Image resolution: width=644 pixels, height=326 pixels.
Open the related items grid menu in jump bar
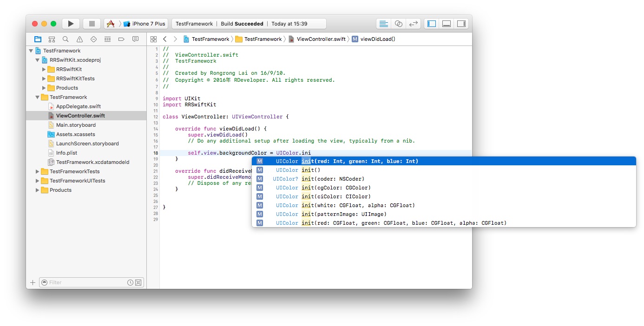click(154, 39)
